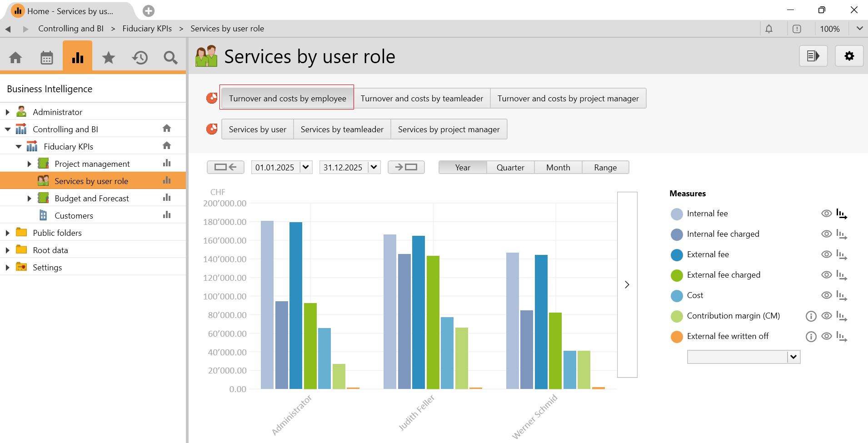Select the Month period tab
Viewport: 868px width, 443px height.
pos(558,168)
